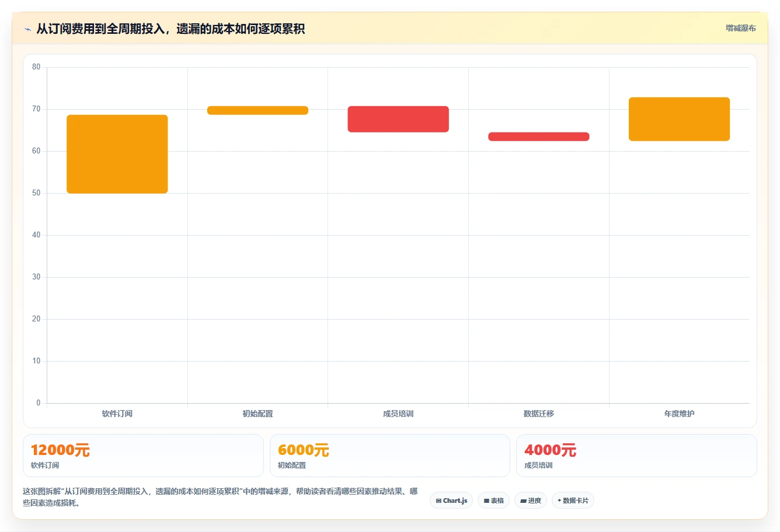Image resolution: width=780 pixels, height=532 pixels.
Task: Click the 成员培训 x-axis label
Action: coord(398,414)
